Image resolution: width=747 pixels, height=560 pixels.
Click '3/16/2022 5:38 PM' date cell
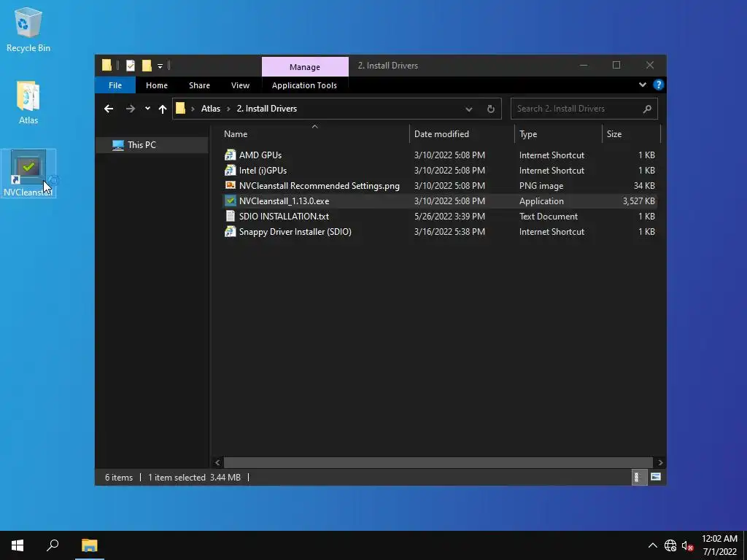449,231
